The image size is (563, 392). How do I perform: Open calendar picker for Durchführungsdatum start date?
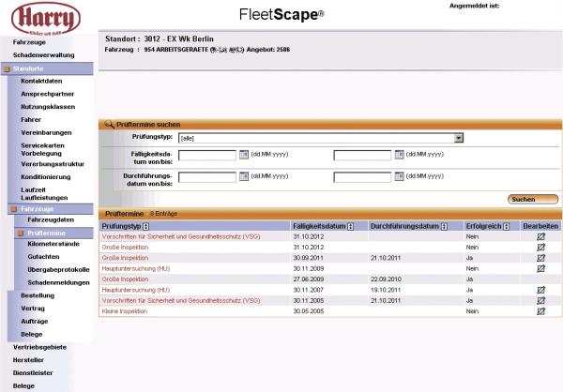244,176
